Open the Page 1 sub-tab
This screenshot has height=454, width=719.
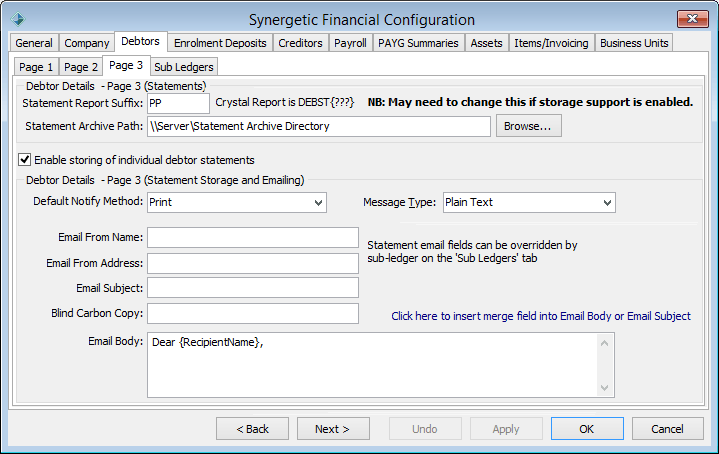tap(36, 67)
